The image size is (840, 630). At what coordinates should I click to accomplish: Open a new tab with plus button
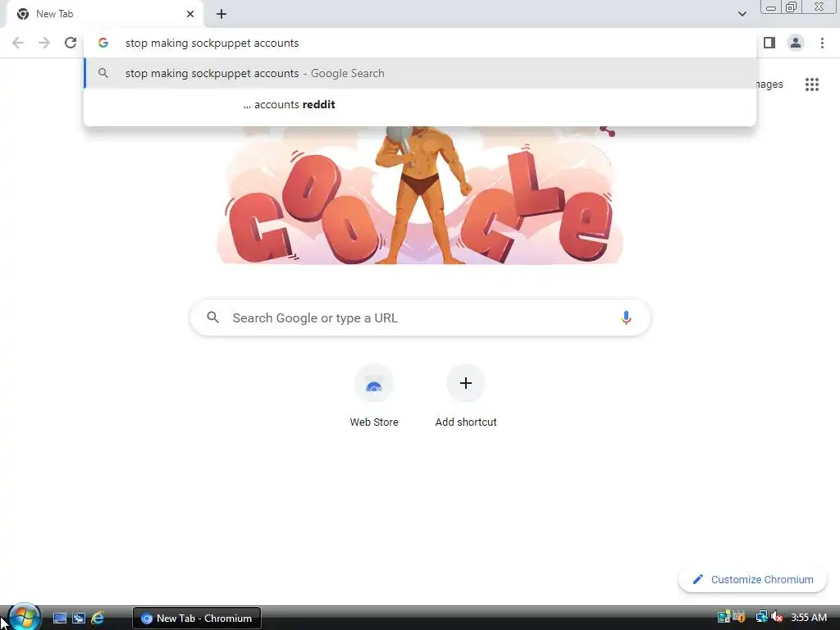(x=221, y=14)
